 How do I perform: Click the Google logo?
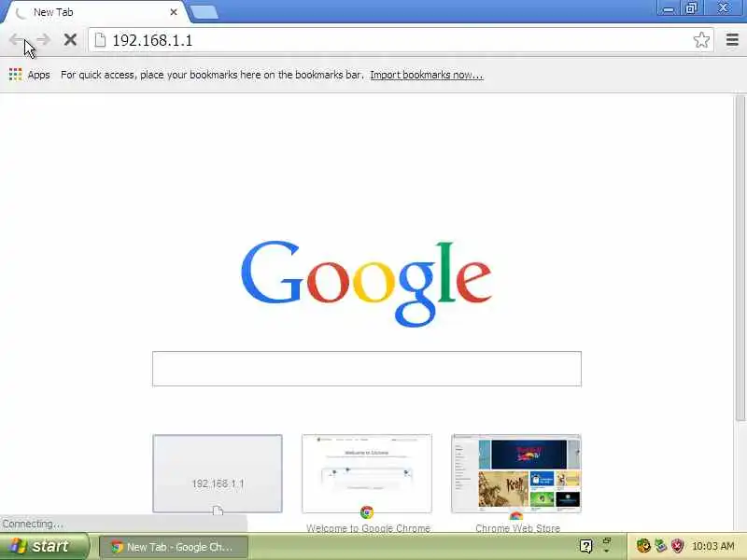(366, 284)
